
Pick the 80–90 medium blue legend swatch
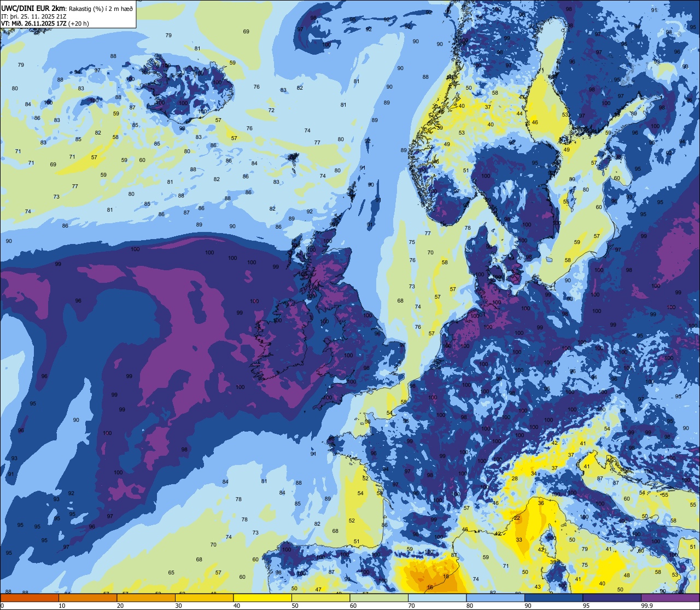[x=495, y=597]
